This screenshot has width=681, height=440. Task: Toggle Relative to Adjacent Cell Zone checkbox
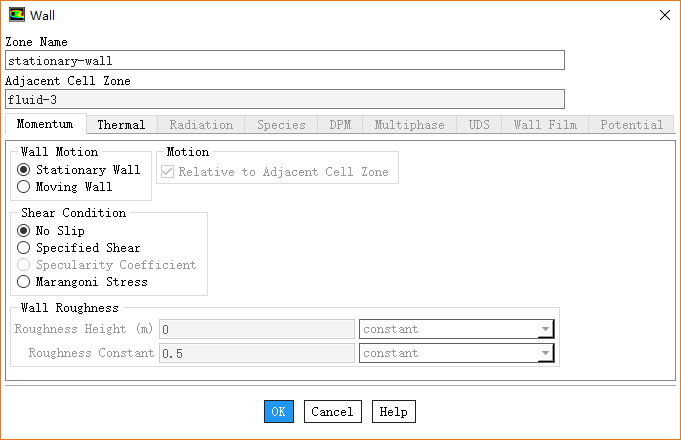pos(169,172)
